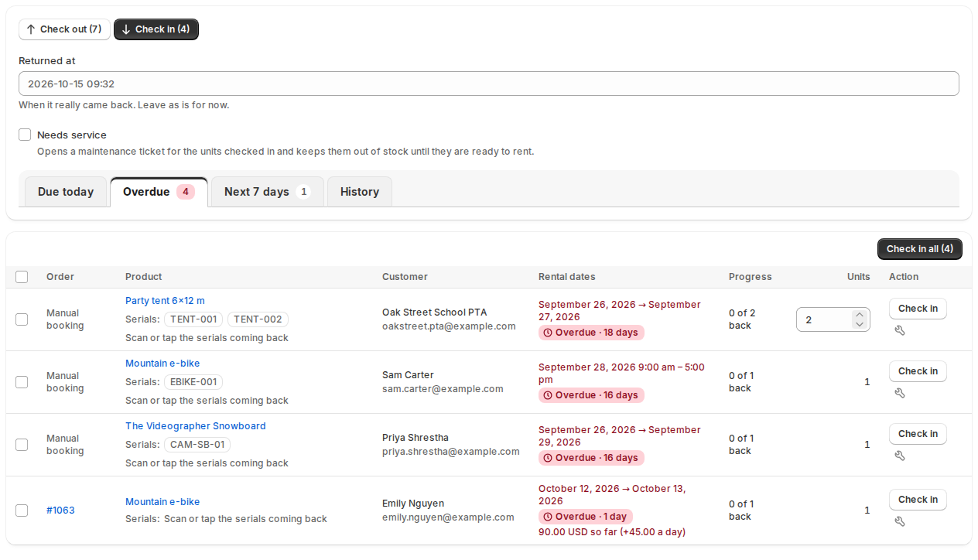The image size is (978, 560).
Task: Open the Party tent 6×12 m product link
Action: coord(165,301)
